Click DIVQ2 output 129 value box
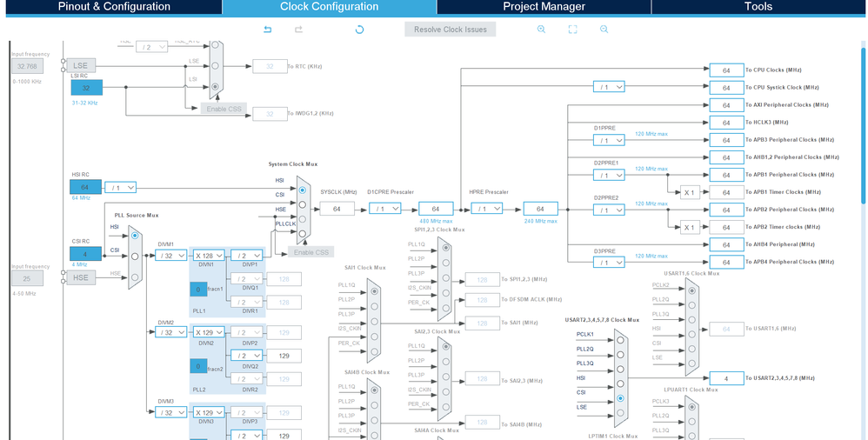 (284, 356)
